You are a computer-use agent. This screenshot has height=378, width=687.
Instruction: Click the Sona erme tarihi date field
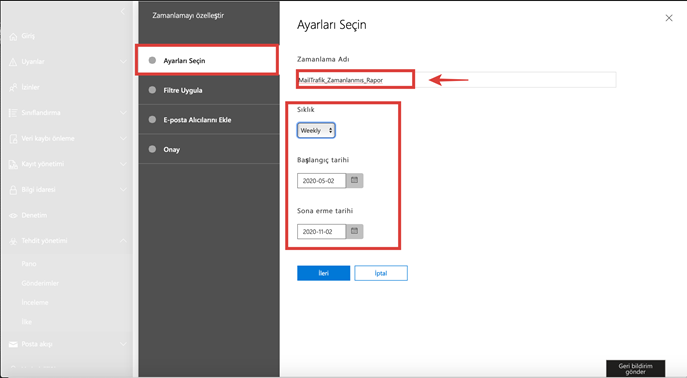(x=321, y=231)
